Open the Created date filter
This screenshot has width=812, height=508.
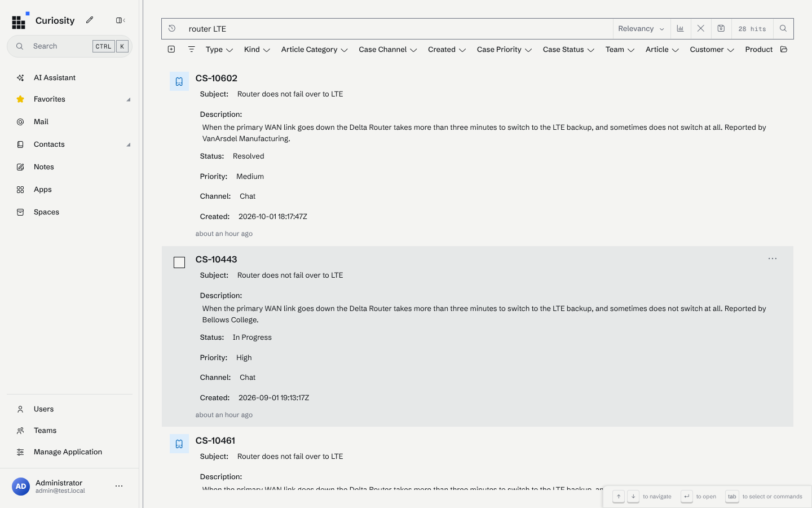point(447,50)
